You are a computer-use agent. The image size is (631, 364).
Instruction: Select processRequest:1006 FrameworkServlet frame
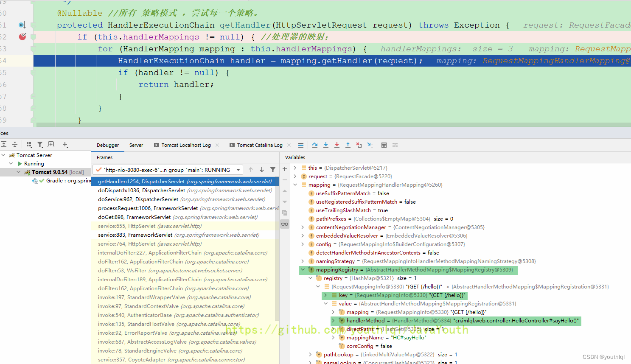tap(185, 208)
